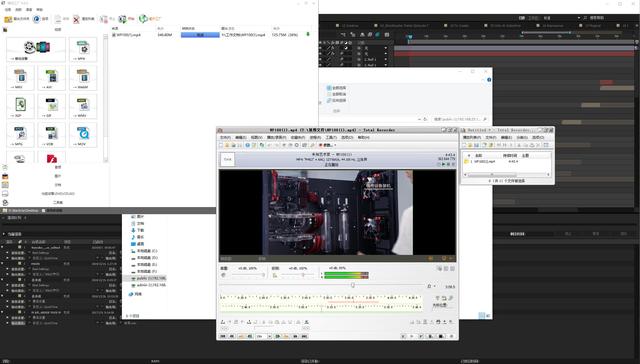Image resolution: width=640 pixels, height=364 pixels.
Task: Select the -> WMV conversion tile
Action: click(83, 107)
